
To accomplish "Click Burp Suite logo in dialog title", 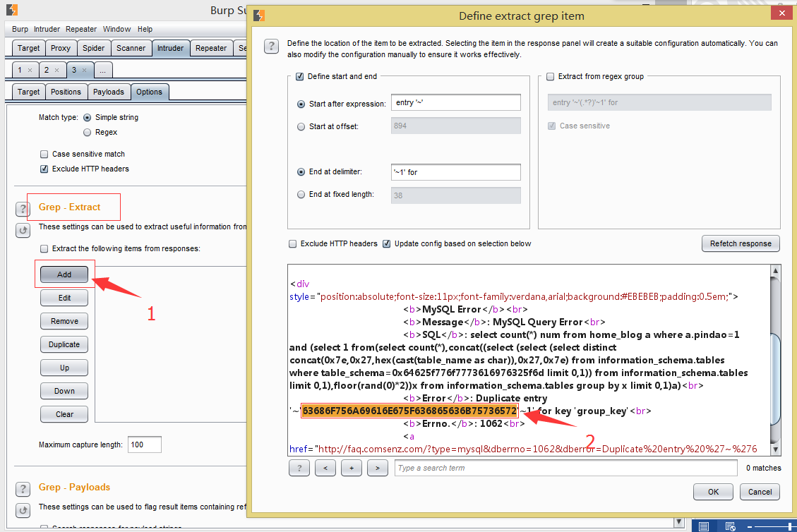I will pos(258,16).
